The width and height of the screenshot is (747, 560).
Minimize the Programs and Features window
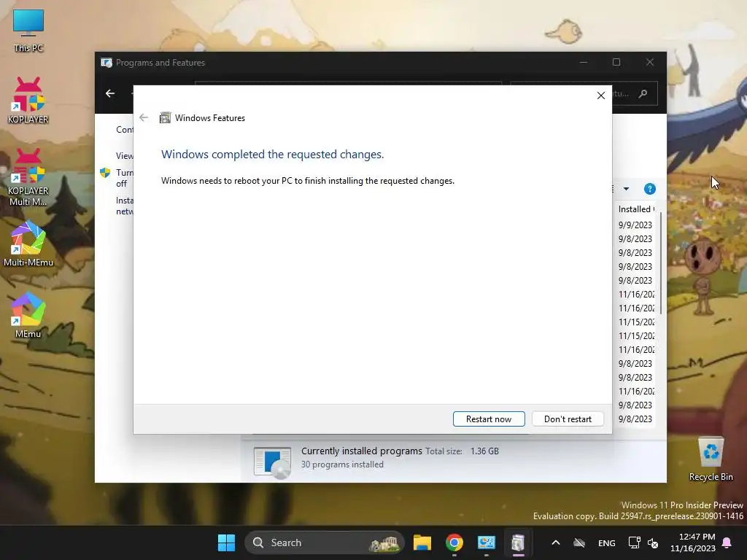(584, 63)
